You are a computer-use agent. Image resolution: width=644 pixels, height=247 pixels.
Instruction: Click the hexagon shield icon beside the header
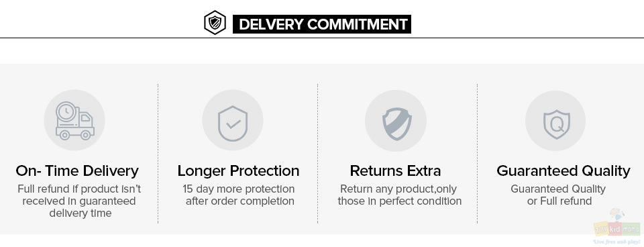(215, 23)
